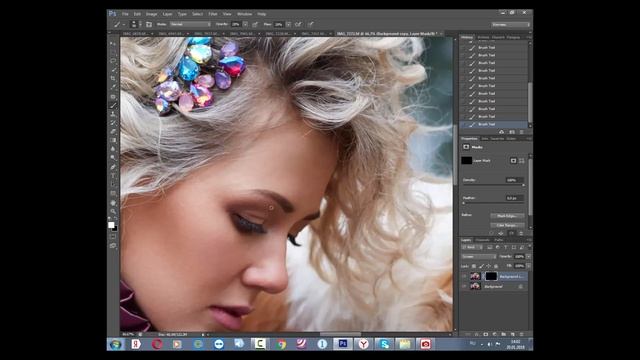The image size is (640, 360).
Task: Select the Zoom tool
Action: point(113,211)
